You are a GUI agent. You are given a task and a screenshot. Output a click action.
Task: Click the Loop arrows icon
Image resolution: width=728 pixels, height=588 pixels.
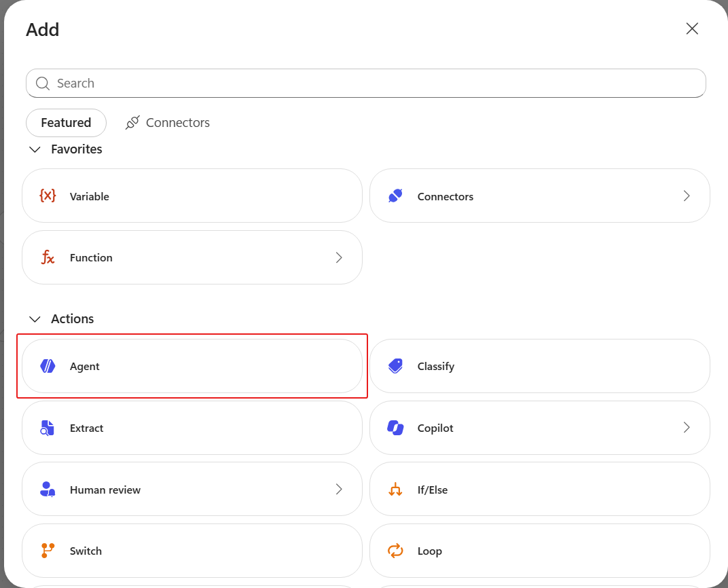coord(395,551)
